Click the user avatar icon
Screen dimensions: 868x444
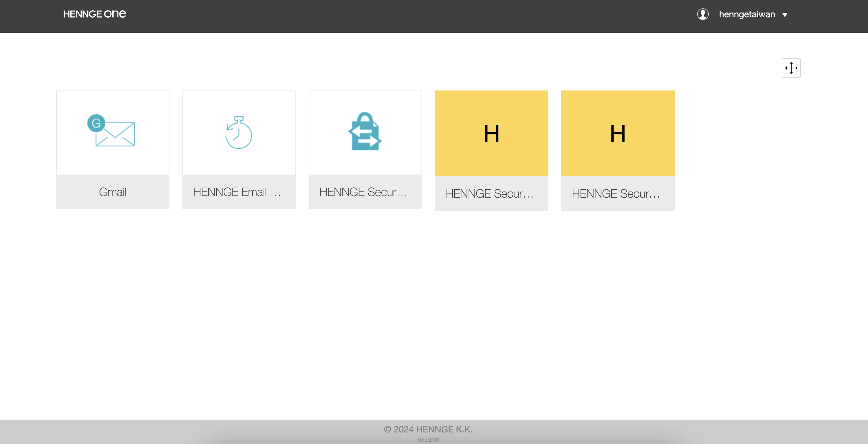pos(703,14)
